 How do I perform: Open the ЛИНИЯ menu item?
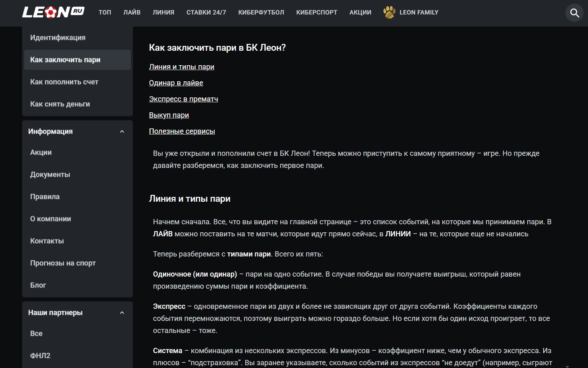164,12
